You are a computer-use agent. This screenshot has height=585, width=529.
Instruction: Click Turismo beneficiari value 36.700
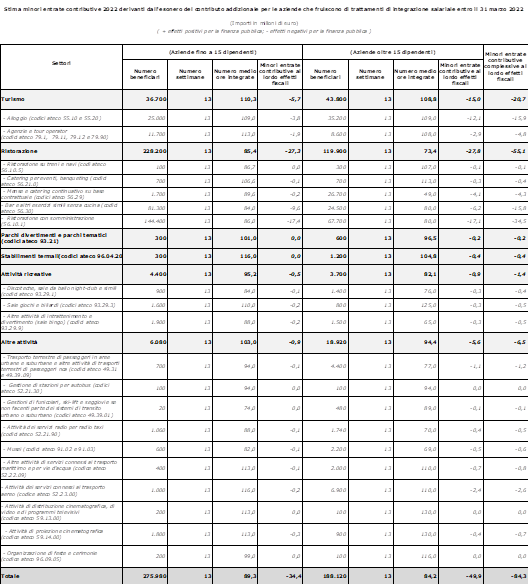coord(156,99)
